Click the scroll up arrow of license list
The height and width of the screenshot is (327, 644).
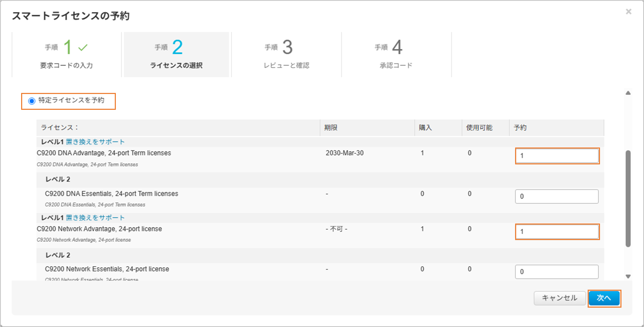pyautogui.click(x=628, y=93)
